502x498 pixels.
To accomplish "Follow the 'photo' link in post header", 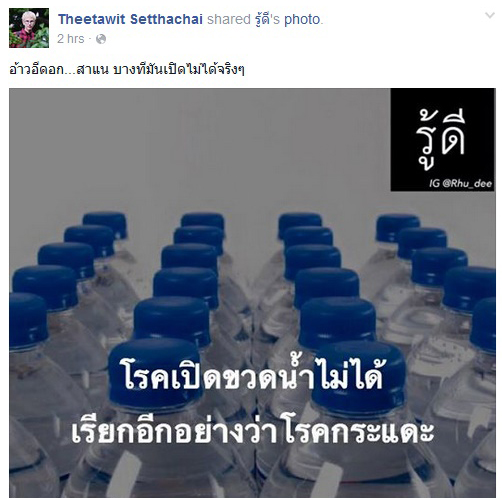I will pos(302,20).
